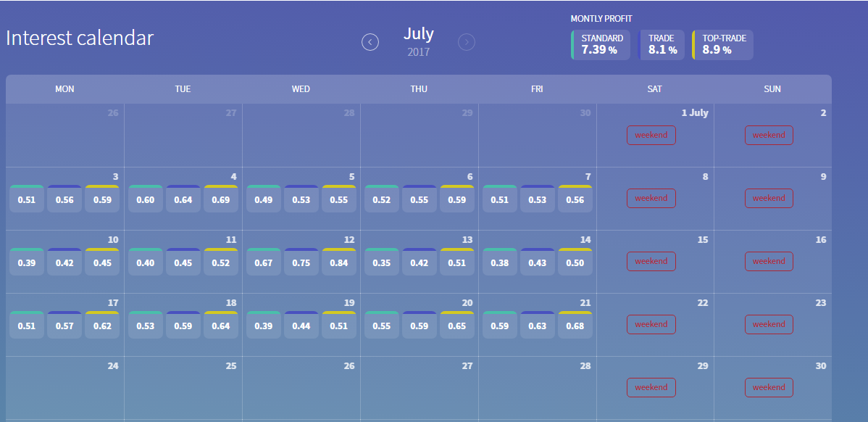Select the 0.84 top-trade rate on July 12
Viewport: 868px width, 422px height.
coord(339,262)
